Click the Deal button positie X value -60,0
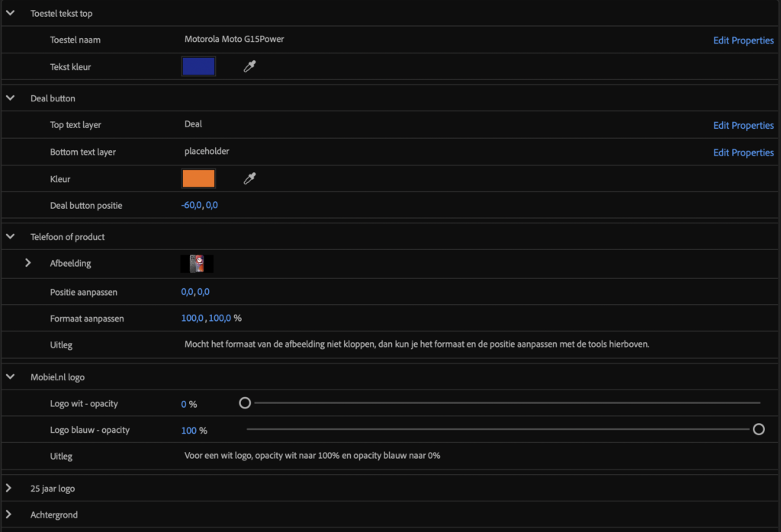 point(191,206)
